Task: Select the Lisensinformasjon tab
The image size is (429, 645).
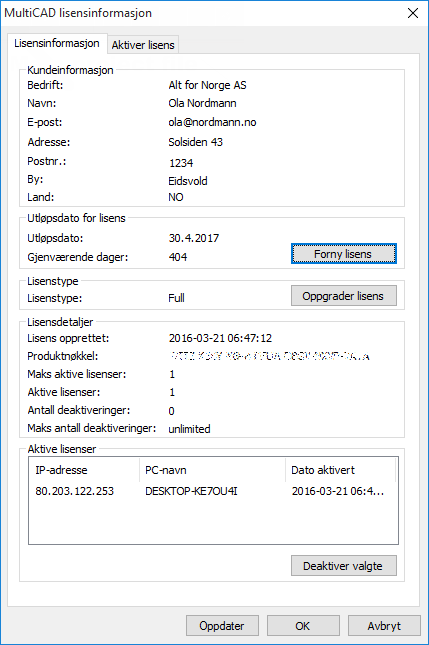Action: [x=57, y=43]
